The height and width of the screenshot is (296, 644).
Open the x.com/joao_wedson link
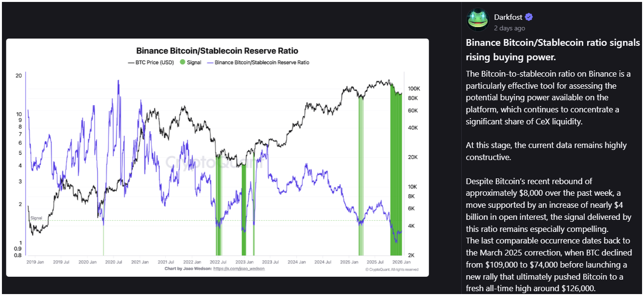239,269
